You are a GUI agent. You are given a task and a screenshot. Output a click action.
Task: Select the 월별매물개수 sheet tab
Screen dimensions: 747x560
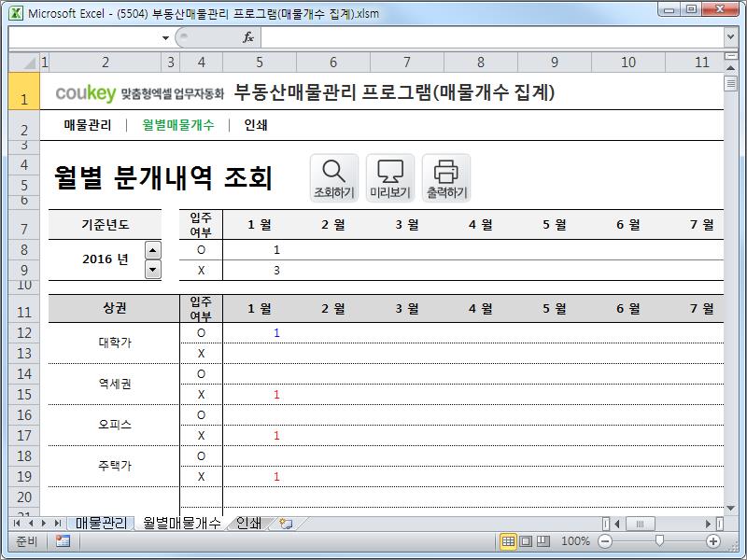(x=181, y=524)
